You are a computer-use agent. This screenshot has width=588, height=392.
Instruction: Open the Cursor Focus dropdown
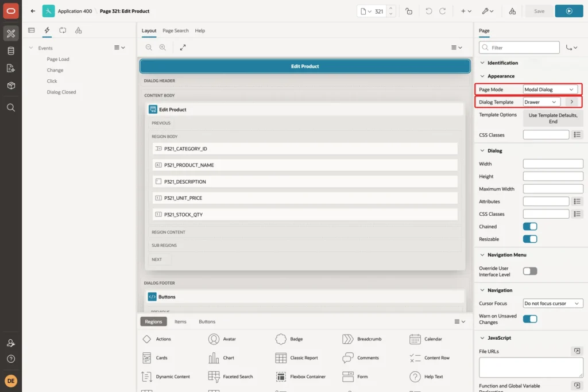point(553,303)
